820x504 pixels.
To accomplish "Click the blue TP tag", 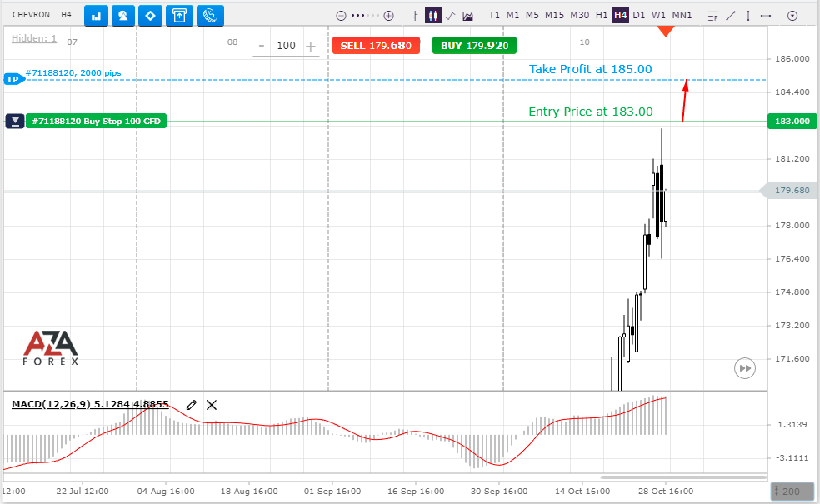I will [x=13, y=79].
